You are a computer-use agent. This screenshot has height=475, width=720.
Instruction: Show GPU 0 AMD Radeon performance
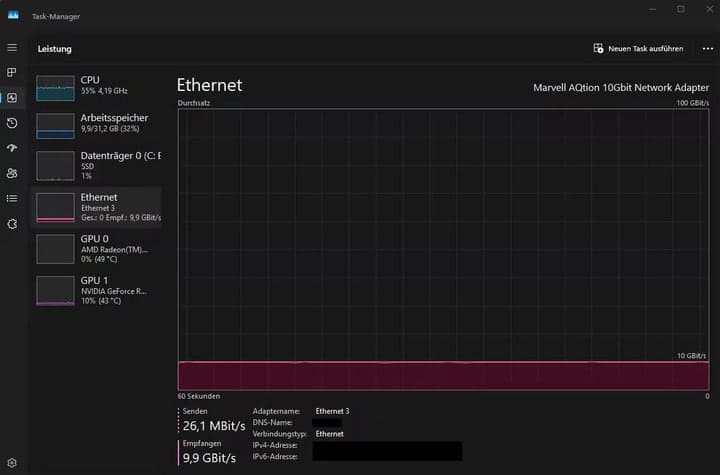click(97, 247)
